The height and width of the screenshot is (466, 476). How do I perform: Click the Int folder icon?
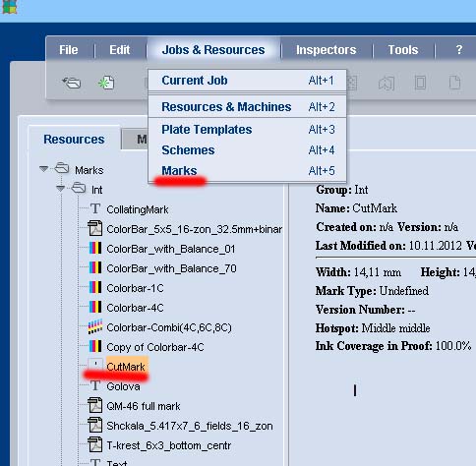click(x=79, y=188)
